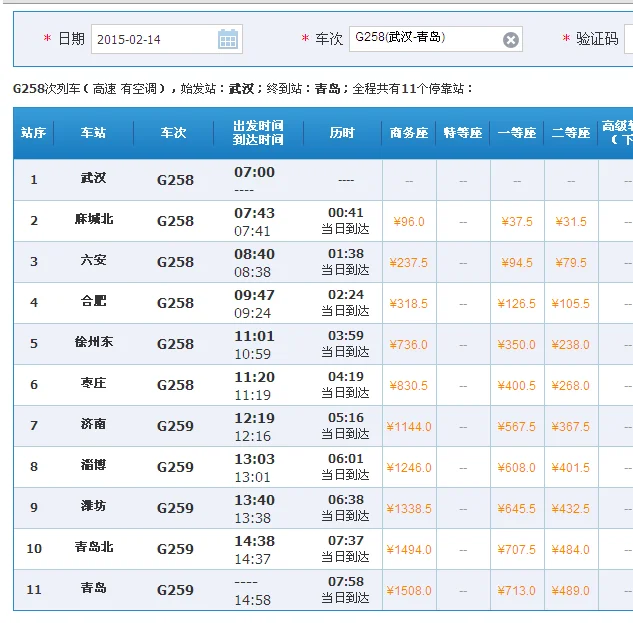Click the 历时 column header

point(342,133)
